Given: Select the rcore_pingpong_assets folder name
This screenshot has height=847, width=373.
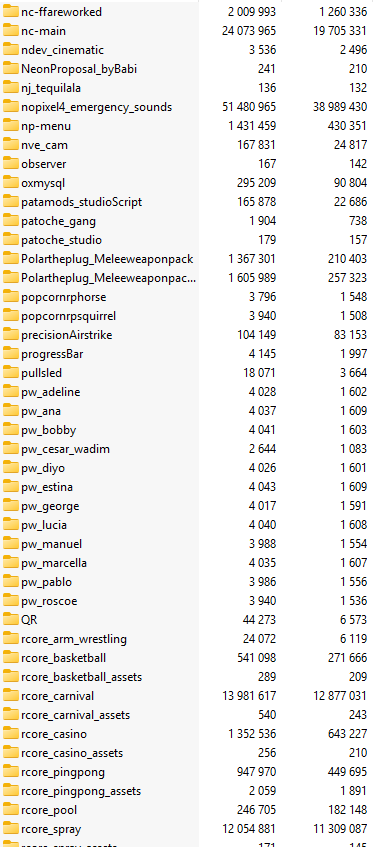Looking at the screenshot, I should click(x=81, y=791).
